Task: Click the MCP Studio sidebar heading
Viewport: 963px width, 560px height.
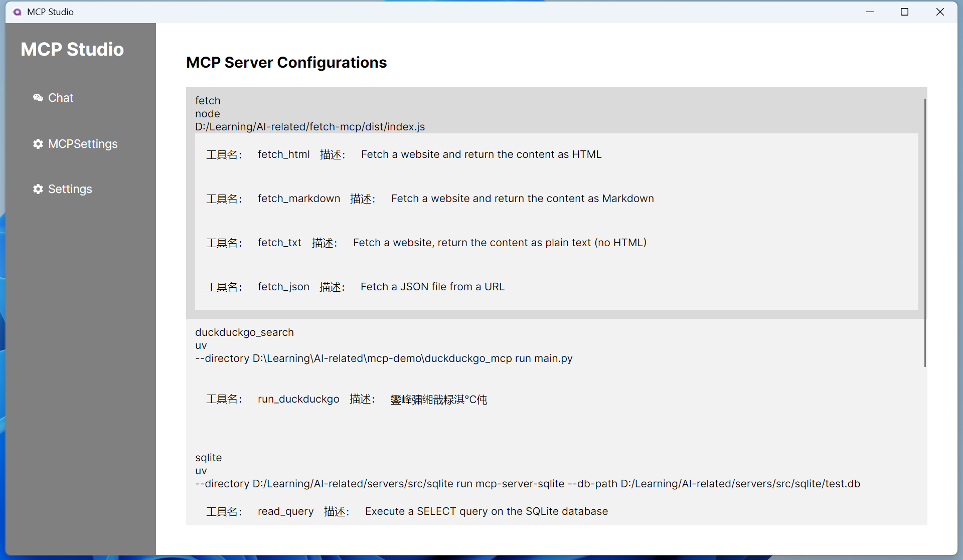Action: pos(72,49)
